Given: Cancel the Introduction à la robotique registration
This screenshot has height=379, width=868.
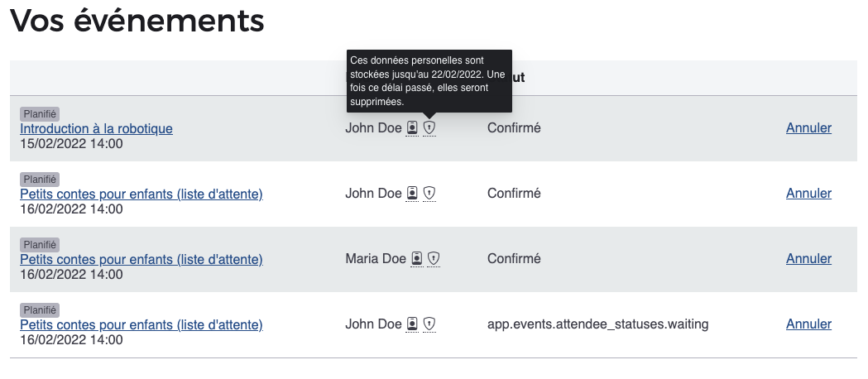Looking at the screenshot, I should pos(808,127).
